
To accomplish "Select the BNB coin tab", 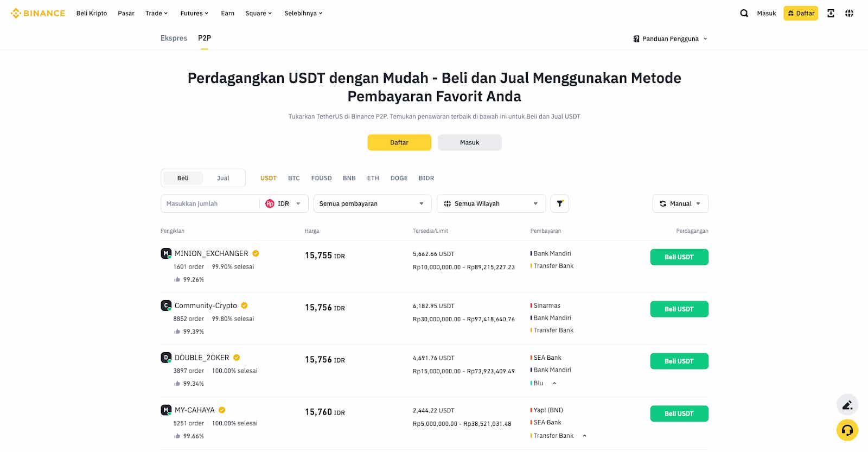I will [x=349, y=178].
